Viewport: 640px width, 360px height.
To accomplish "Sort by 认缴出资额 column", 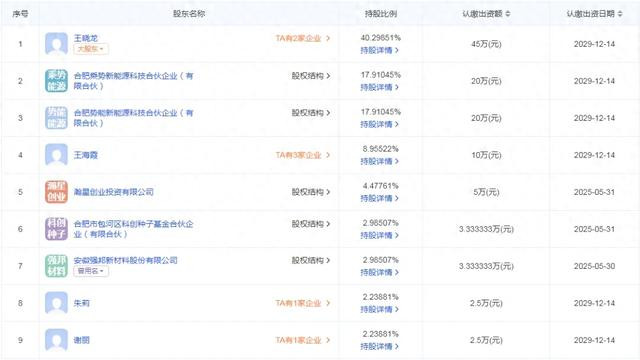I will coord(486,14).
